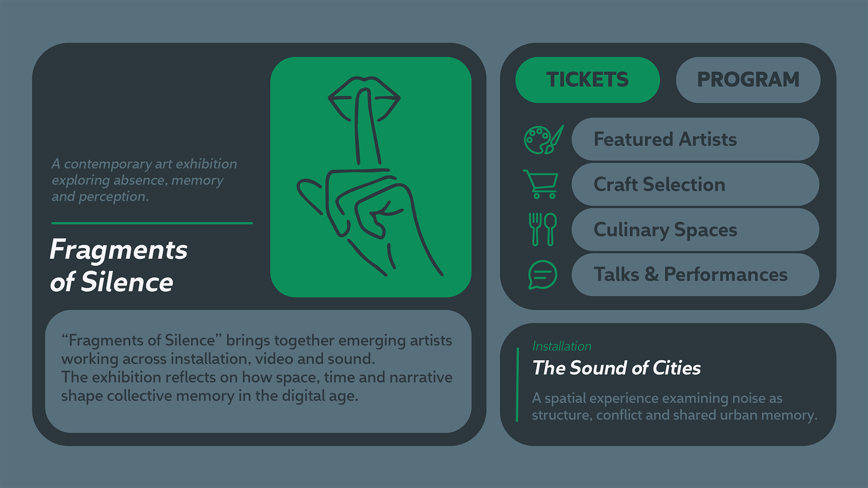Screen dimensions: 868x488
Task: Open the Talks & Performances section
Action: (695, 275)
